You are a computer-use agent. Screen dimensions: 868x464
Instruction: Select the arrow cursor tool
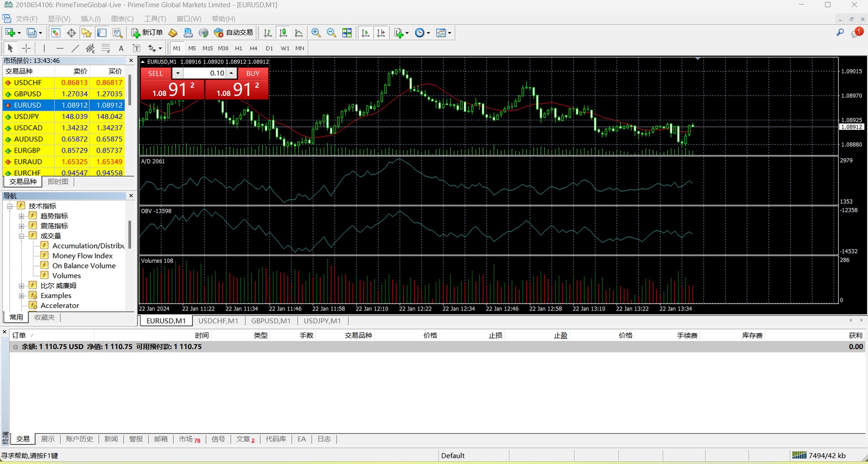click(x=10, y=48)
